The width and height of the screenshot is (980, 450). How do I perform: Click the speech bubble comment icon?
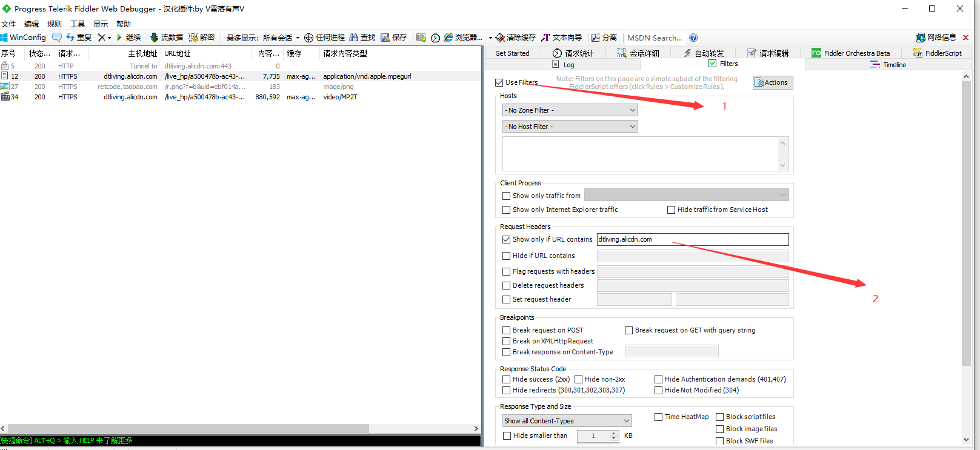[57, 38]
